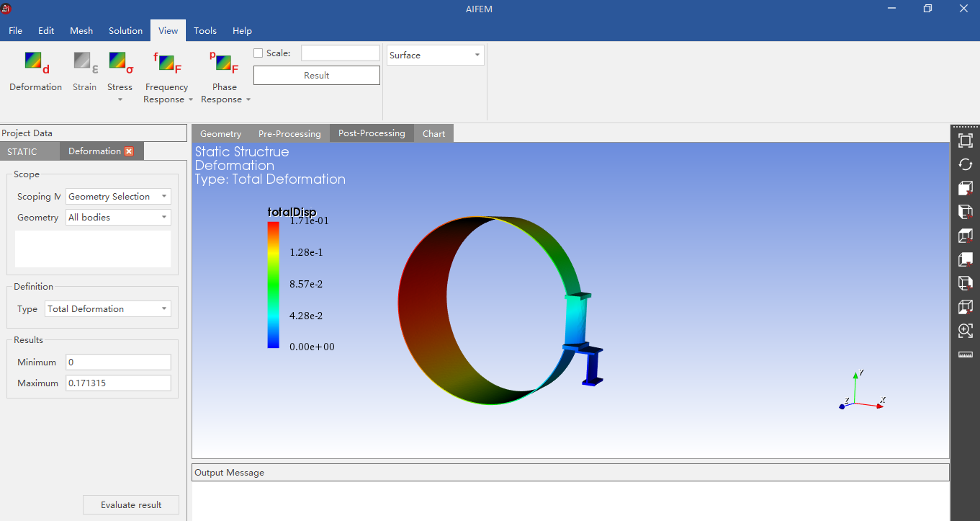Screen dimensions: 980x521
Task: Switch to the STATIC project tab
Action: (x=30, y=151)
